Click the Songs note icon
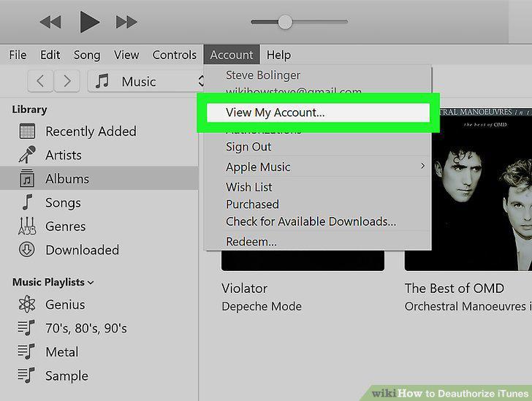Image resolution: width=532 pixels, height=401 pixels. point(27,202)
